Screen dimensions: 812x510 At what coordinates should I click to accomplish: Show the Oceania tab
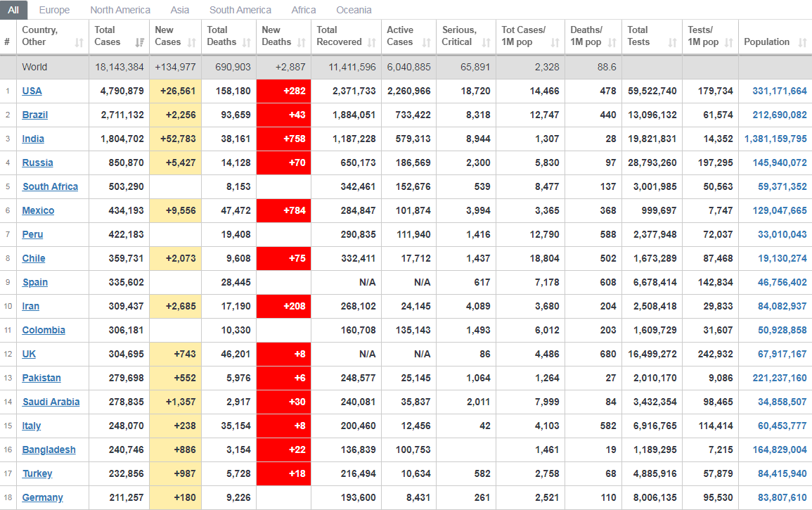pyautogui.click(x=354, y=10)
